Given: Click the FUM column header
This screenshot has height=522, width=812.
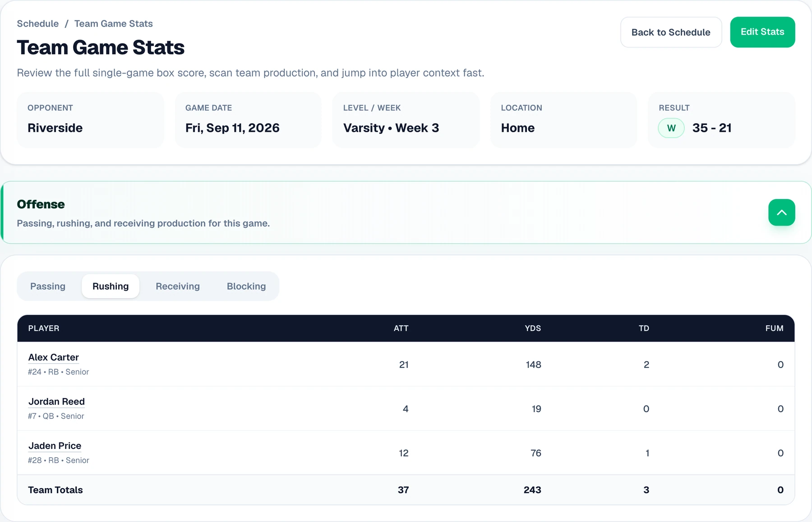Looking at the screenshot, I should click(774, 328).
